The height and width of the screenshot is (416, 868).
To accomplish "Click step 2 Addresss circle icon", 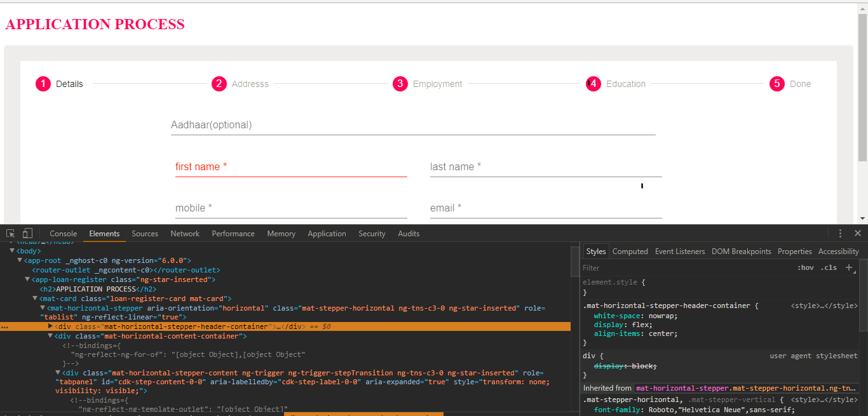I will click(x=219, y=84).
